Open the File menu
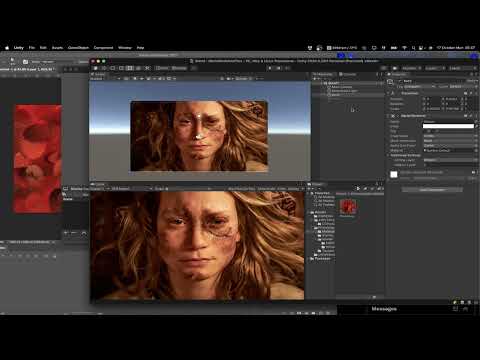Image resolution: width=480 pixels, height=360 pixels. tap(32, 48)
